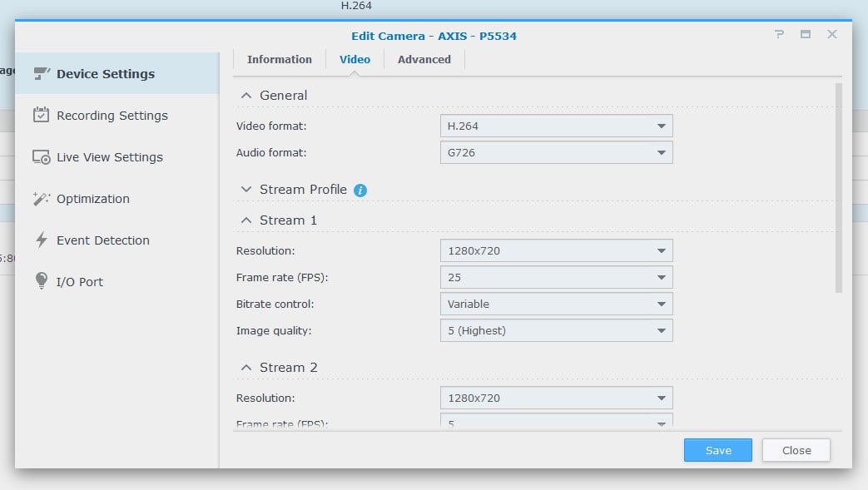
Task: Click the I/O Port bulb icon
Action: click(x=42, y=280)
